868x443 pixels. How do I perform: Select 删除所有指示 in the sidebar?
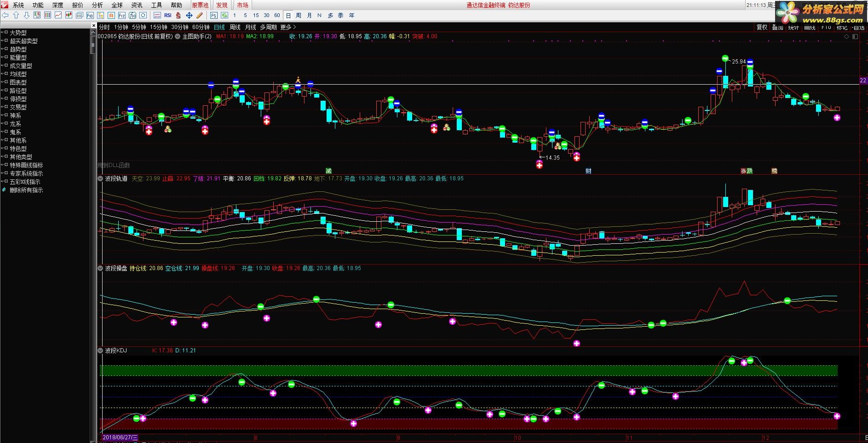pos(26,190)
